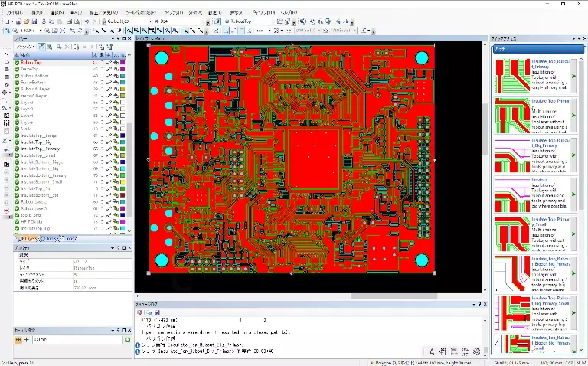Screen dimensions: 588x366
Task: Toggle the FrameTop layer check mark
Action: [x=17, y=69]
